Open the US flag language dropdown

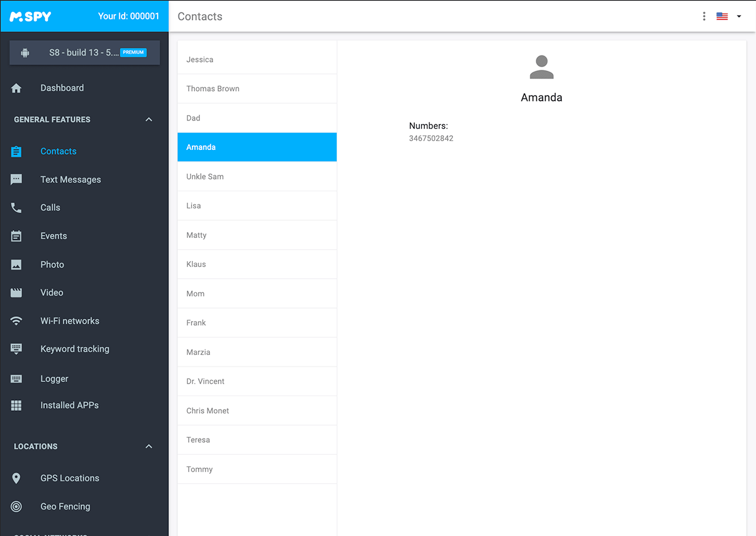(729, 17)
